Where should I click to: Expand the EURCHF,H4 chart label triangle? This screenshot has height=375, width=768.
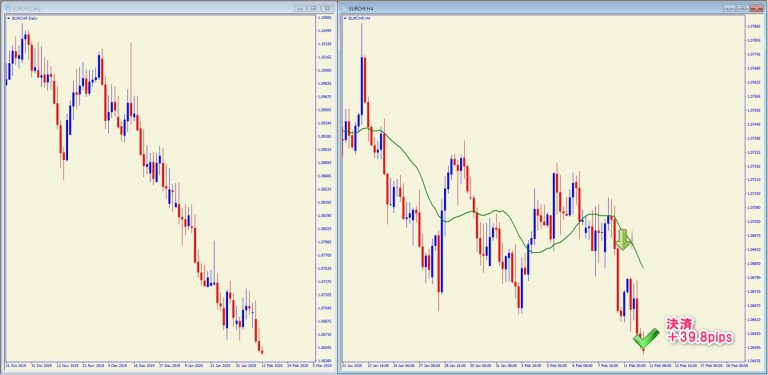coord(345,19)
